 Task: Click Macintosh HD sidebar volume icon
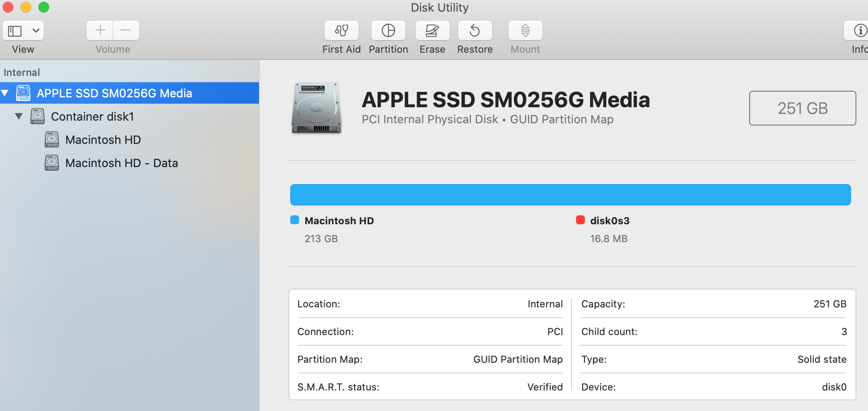tap(52, 139)
